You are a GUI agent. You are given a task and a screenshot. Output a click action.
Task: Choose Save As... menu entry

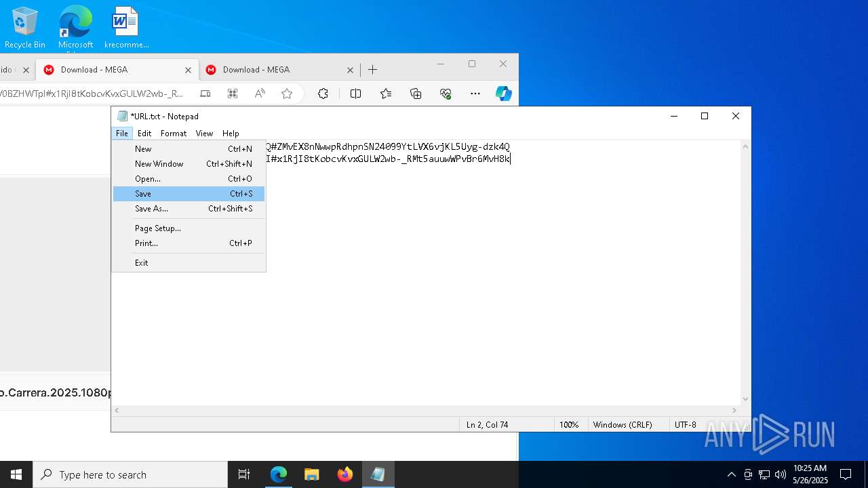(189, 209)
